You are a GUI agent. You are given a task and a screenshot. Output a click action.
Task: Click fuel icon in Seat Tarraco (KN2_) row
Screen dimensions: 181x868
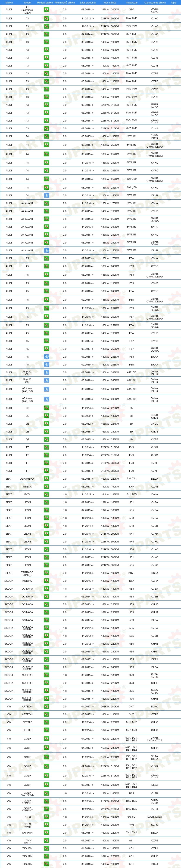46,573
